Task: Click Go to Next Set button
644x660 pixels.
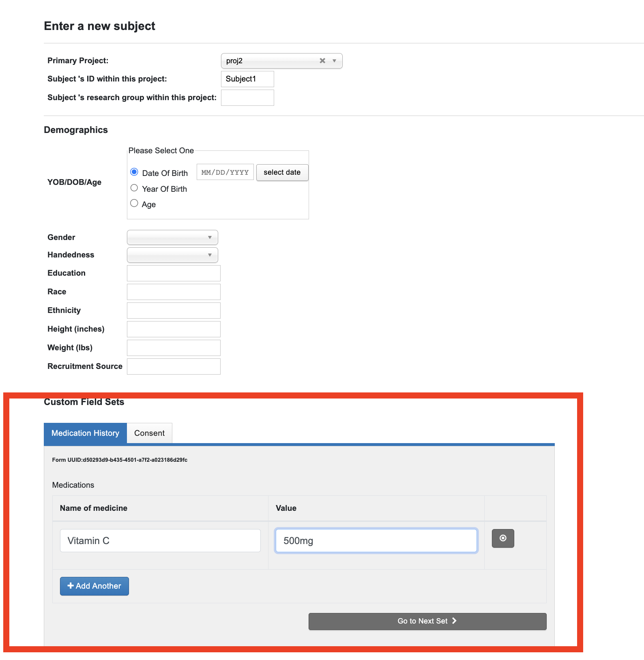Action: click(427, 621)
